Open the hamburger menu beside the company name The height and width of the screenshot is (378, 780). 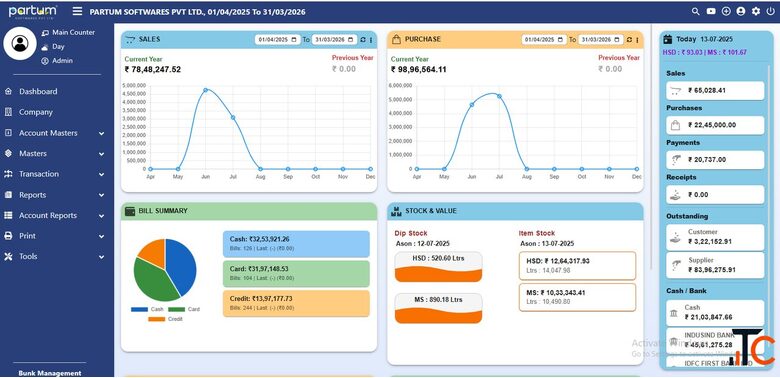[77, 11]
